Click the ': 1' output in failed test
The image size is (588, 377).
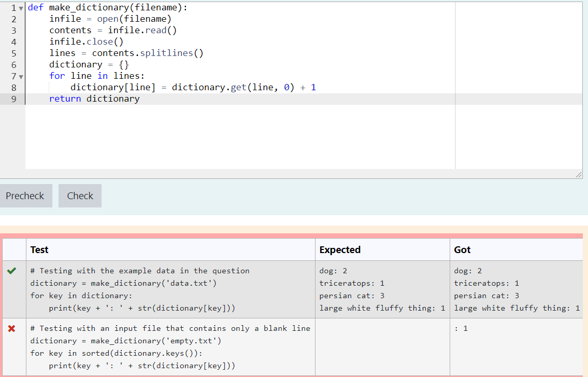pos(461,328)
